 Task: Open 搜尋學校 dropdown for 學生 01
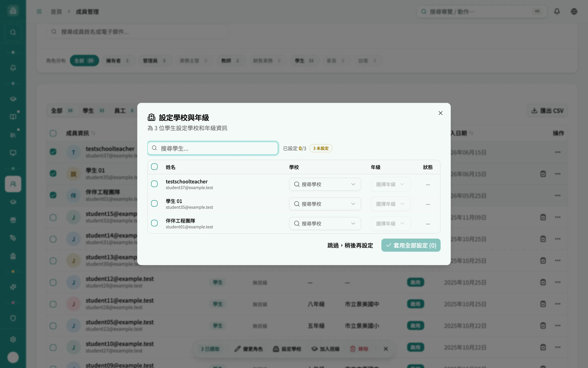pos(325,204)
